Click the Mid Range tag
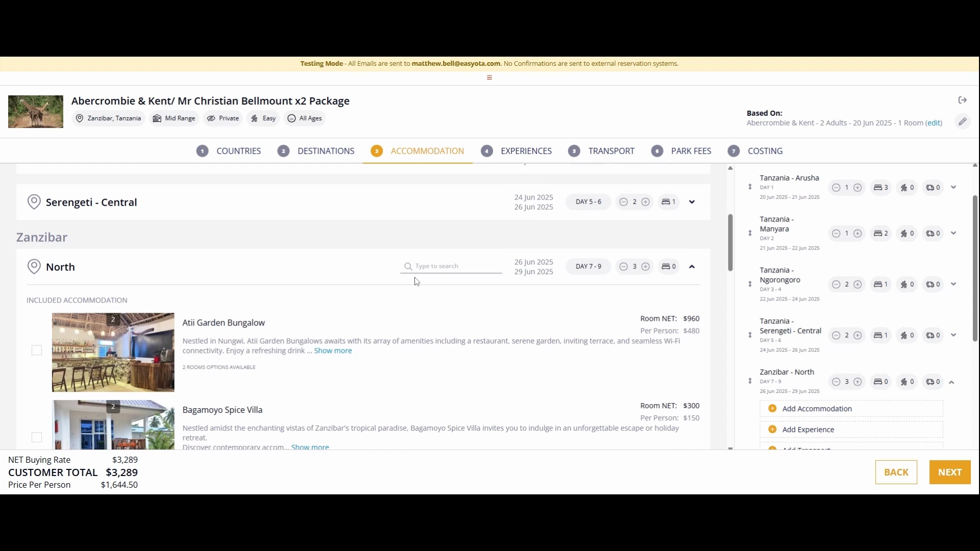 point(175,118)
